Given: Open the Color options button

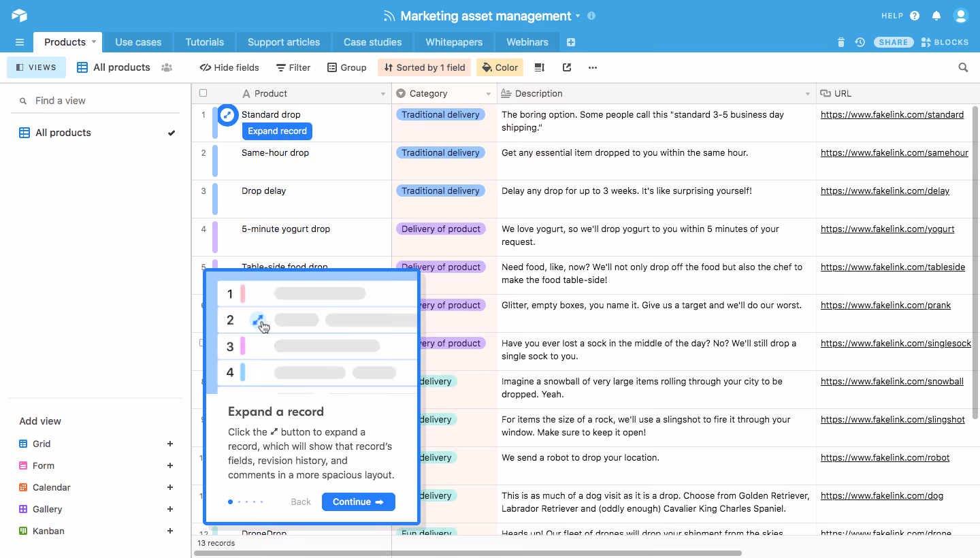Looking at the screenshot, I should pyautogui.click(x=500, y=67).
